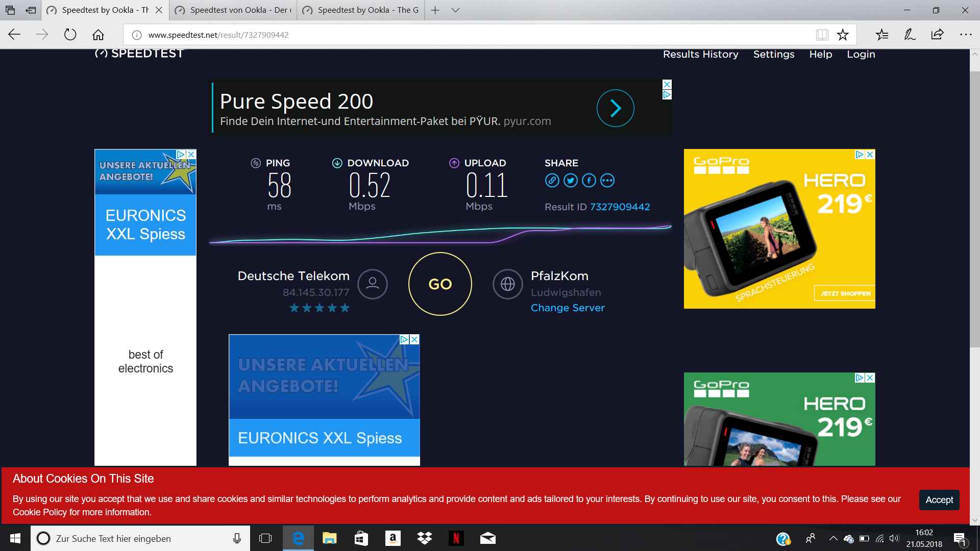Click the Speedtest logo

(139, 53)
